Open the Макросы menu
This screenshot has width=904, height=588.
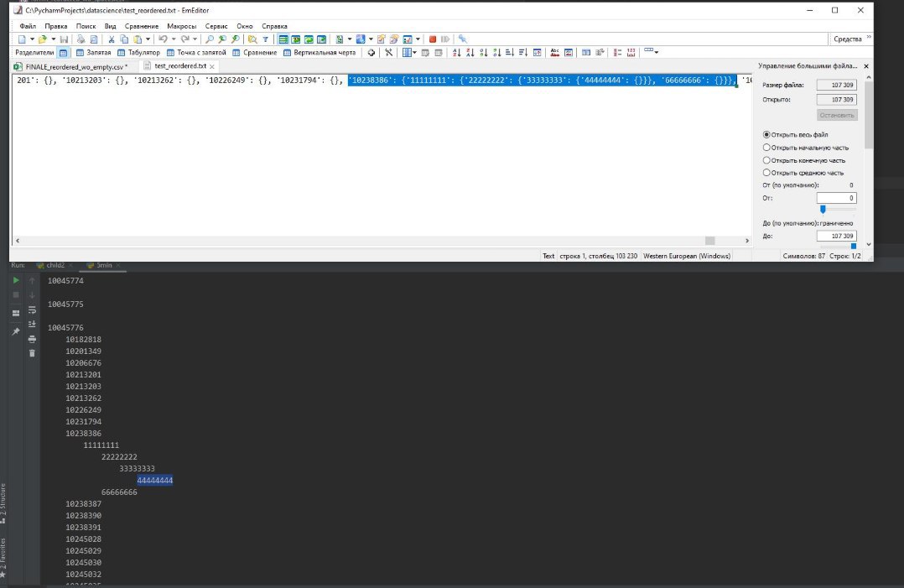182,26
